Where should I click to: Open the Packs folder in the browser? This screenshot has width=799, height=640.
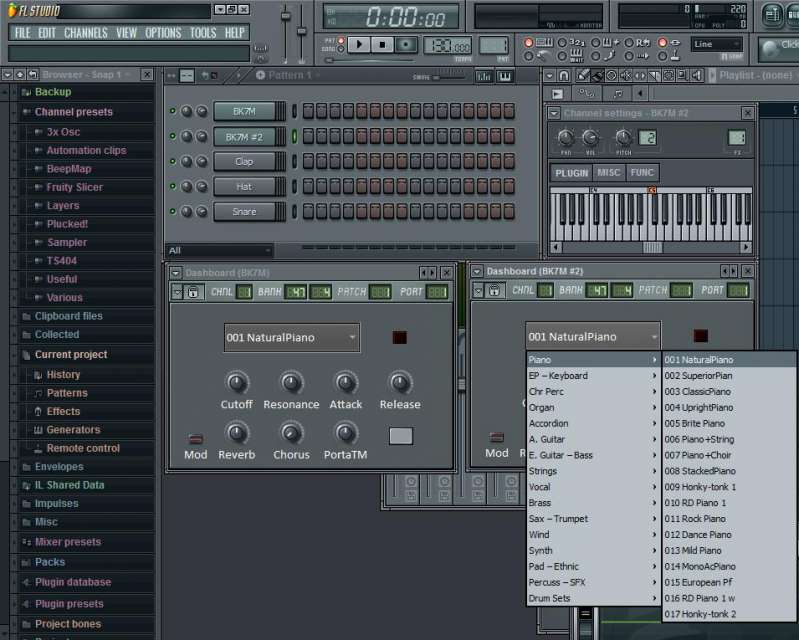[x=50, y=562]
